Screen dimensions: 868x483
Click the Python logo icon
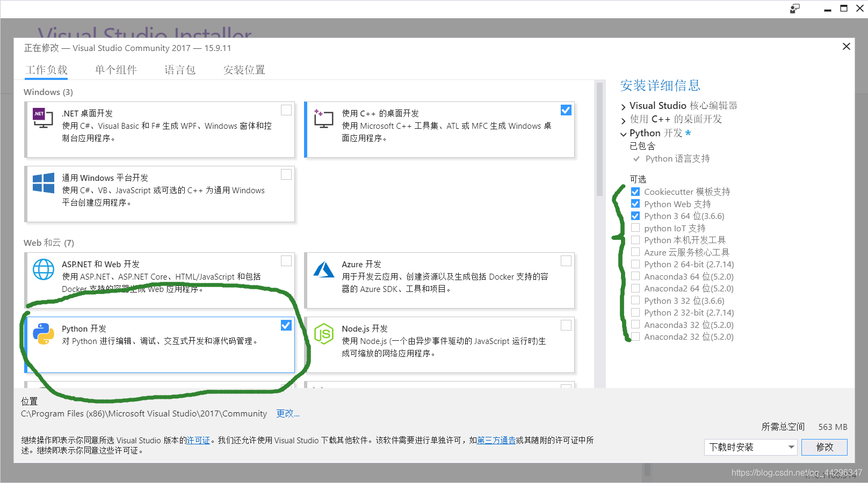pos(44,334)
